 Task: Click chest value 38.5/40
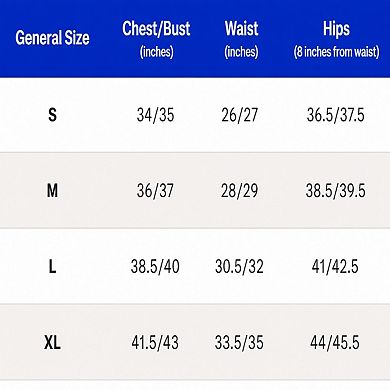pyautogui.click(x=155, y=267)
